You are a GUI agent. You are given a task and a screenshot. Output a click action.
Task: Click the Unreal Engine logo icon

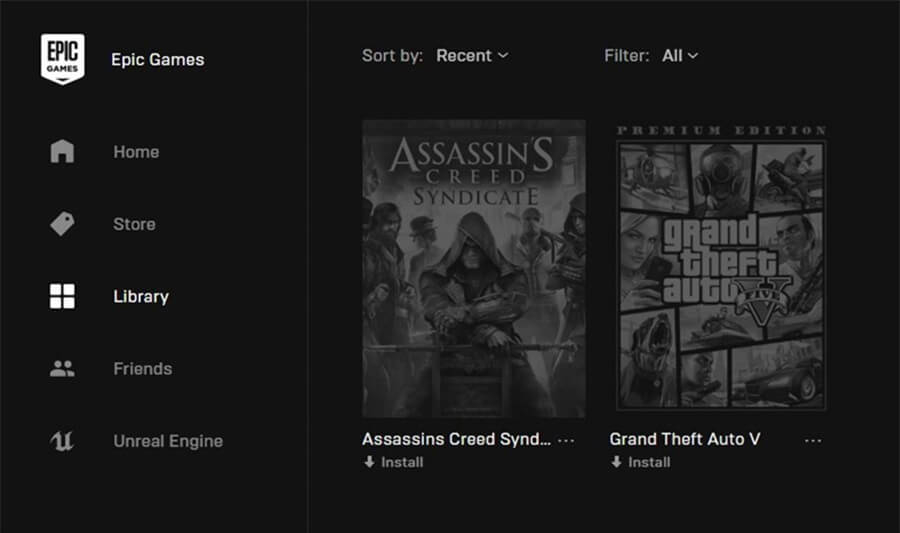[62, 441]
